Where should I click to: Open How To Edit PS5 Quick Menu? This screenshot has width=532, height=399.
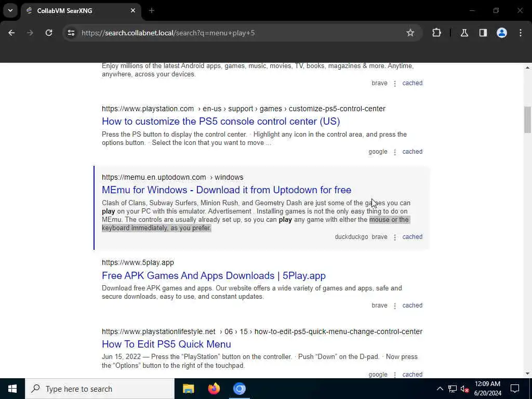166,344
